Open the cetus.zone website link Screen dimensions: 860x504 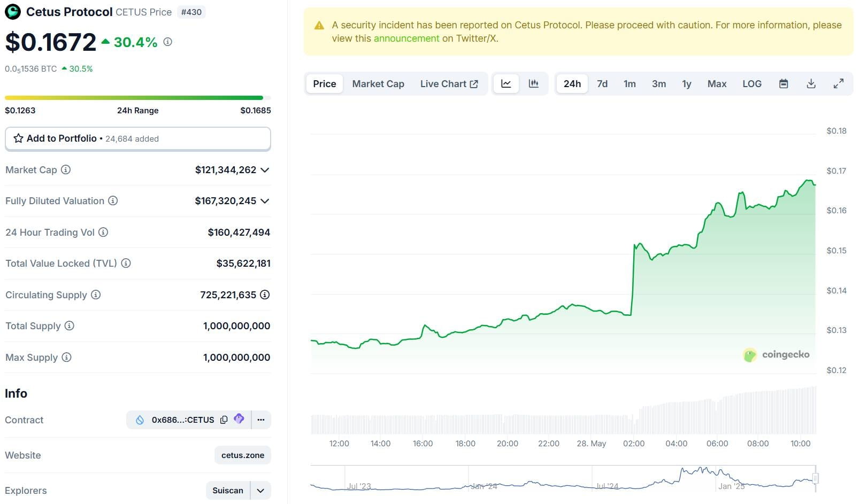[243, 455]
